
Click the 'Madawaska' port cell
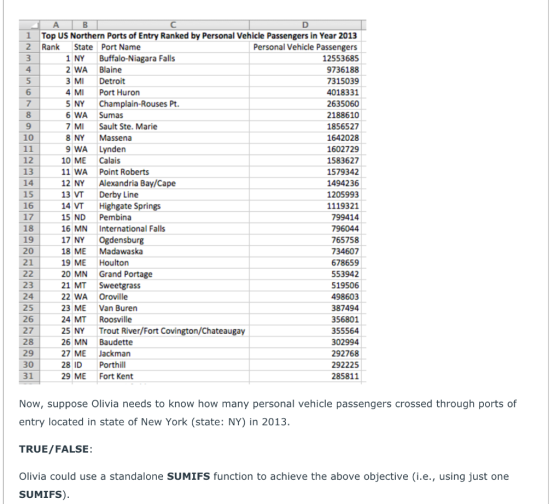(x=173, y=251)
